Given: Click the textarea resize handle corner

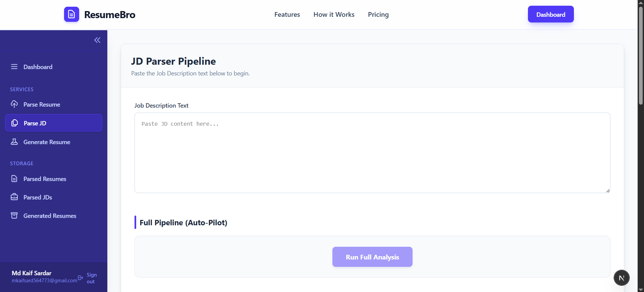Looking at the screenshot, I should (608, 191).
